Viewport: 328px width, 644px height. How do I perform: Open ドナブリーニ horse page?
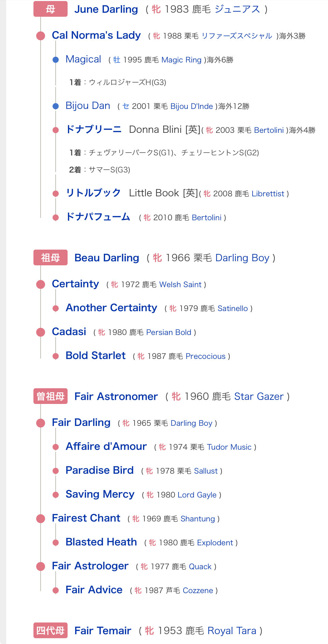[94, 130]
